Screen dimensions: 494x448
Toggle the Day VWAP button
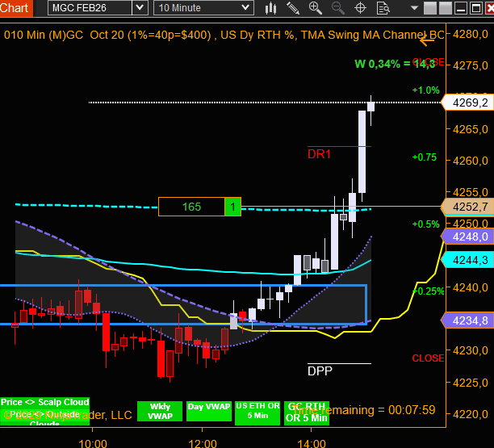point(209,411)
